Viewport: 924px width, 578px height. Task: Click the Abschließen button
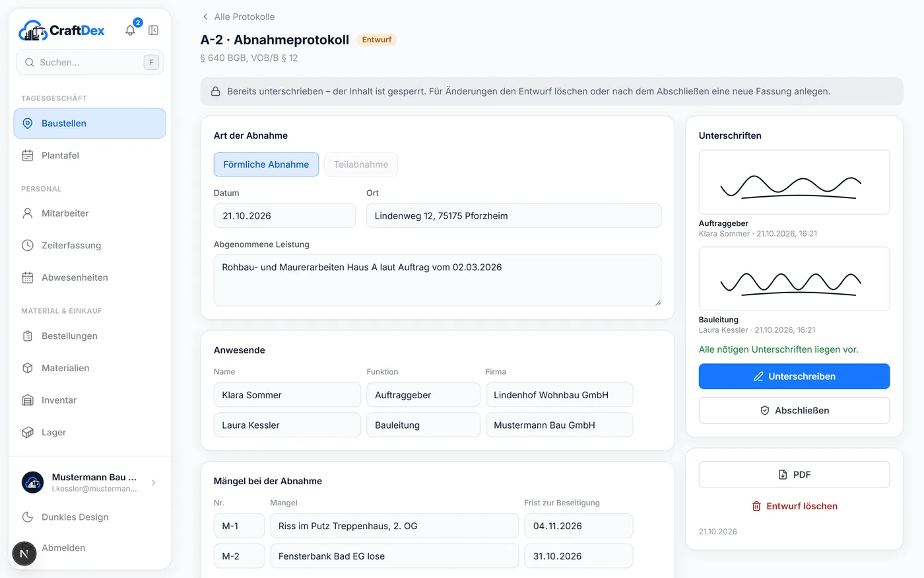pos(794,410)
